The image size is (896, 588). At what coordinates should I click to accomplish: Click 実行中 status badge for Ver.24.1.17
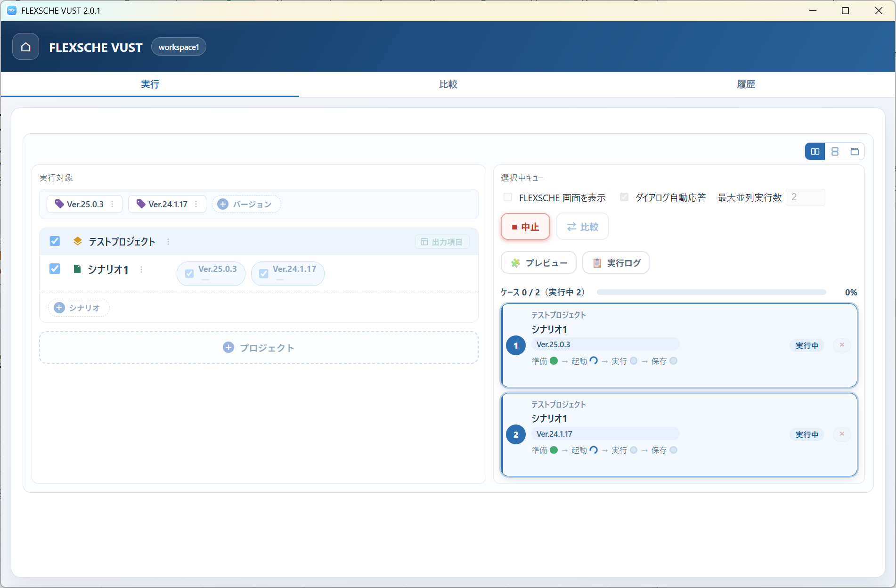pos(807,434)
